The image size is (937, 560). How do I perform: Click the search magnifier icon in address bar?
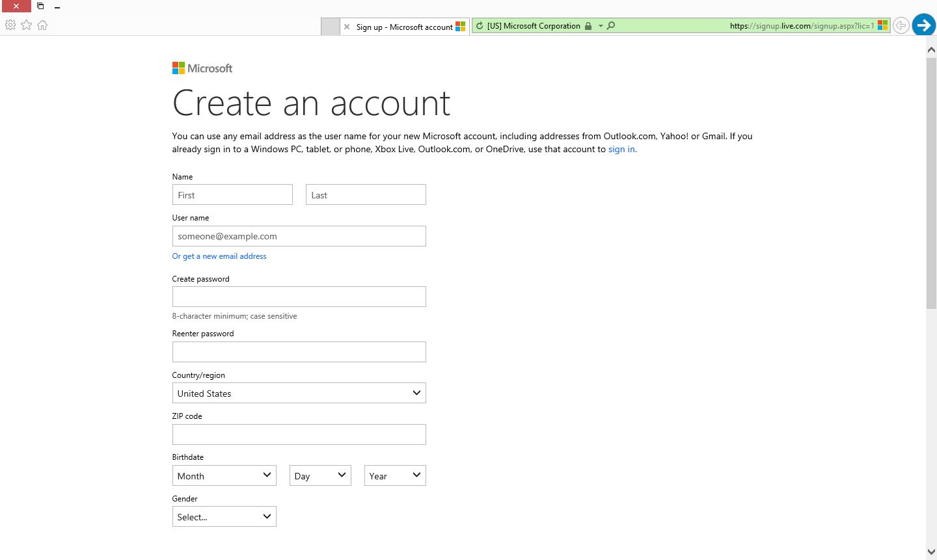click(x=611, y=26)
